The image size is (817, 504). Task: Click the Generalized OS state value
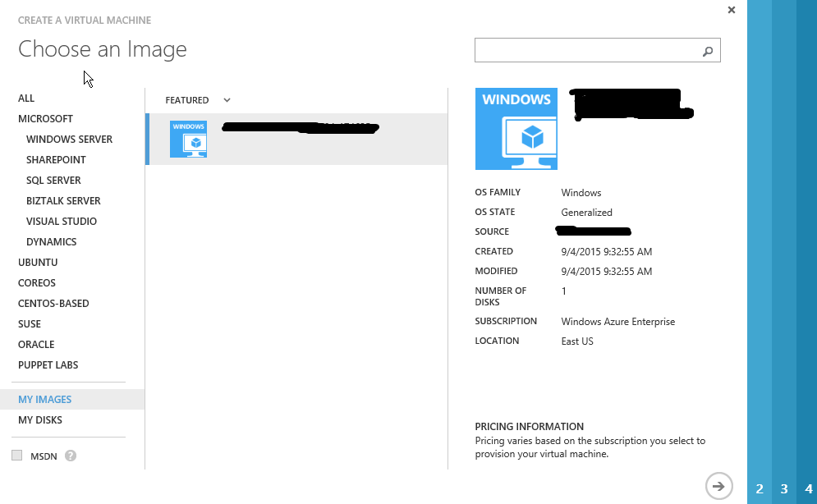tap(587, 213)
